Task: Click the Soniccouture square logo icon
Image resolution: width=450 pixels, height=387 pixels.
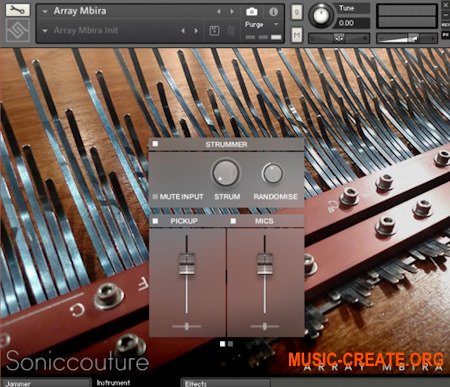Action: pos(18,30)
